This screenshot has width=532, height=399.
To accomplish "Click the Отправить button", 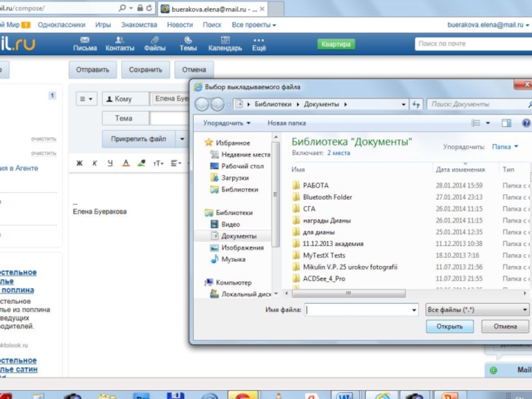I will 92,70.
